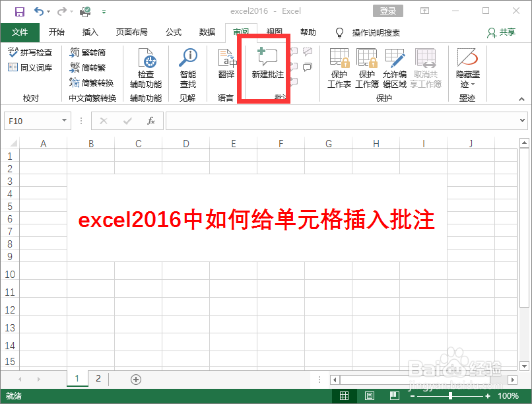Select row 10 header
Image resolution: width=532 pixels, height=404 pixels.
[10, 275]
